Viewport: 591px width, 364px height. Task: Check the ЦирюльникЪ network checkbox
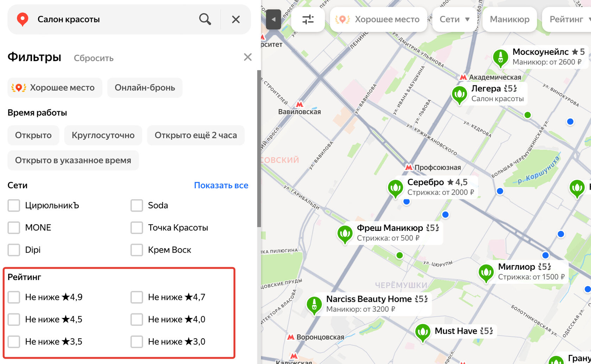point(14,206)
